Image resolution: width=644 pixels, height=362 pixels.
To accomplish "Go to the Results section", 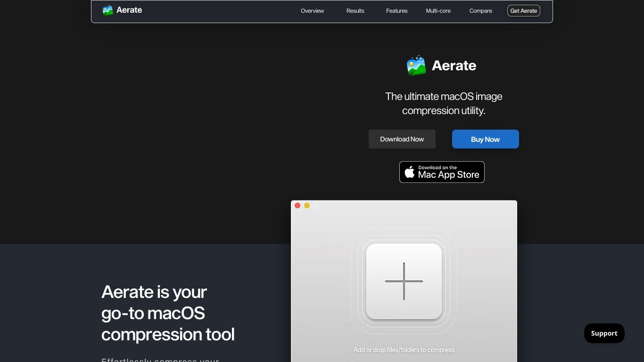I will point(355,11).
